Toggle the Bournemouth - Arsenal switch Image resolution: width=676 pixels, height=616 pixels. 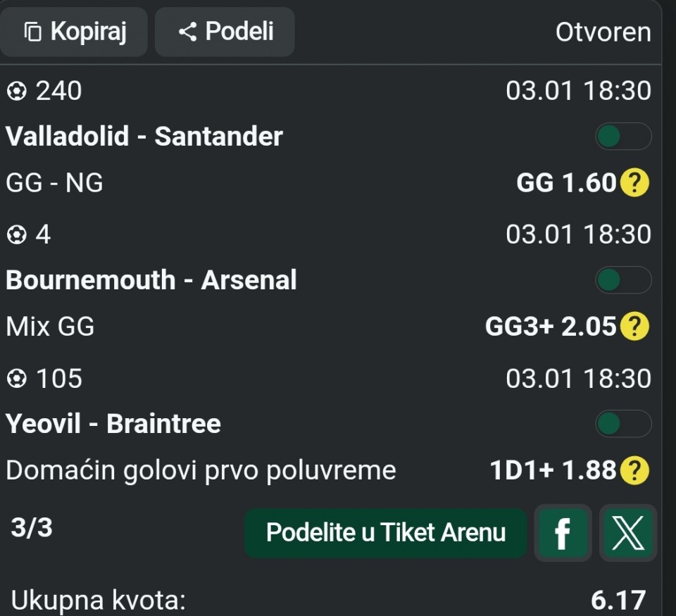click(x=622, y=280)
